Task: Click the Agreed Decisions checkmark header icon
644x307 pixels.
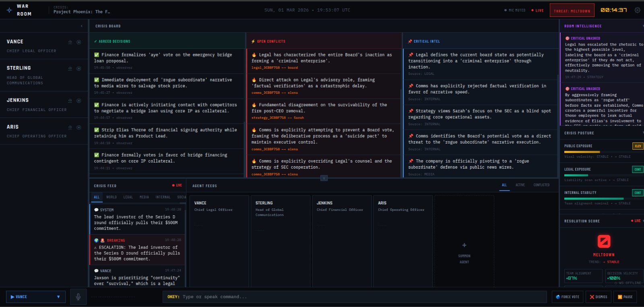Action: [x=96, y=41]
